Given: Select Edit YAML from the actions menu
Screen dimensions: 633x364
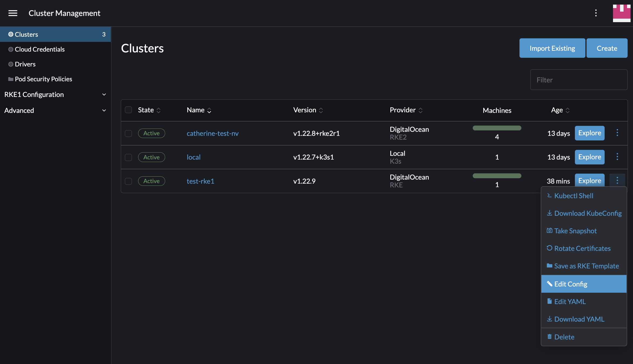Looking at the screenshot, I should tap(570, 301).
